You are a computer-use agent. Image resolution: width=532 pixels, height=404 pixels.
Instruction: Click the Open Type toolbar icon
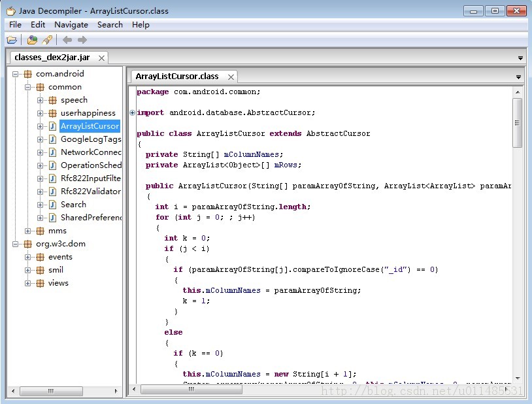point(32,40)
